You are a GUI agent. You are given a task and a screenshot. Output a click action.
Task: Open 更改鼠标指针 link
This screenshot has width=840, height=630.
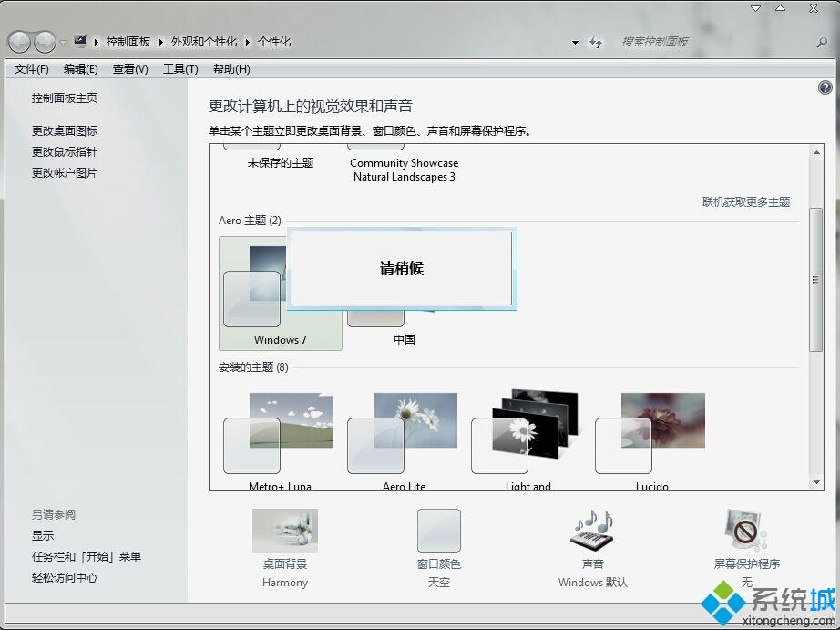[x=65, y=151]
